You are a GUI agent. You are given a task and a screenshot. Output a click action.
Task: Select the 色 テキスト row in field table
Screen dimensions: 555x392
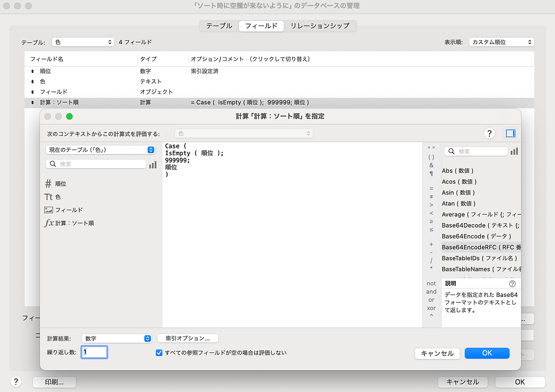point(279,82)
